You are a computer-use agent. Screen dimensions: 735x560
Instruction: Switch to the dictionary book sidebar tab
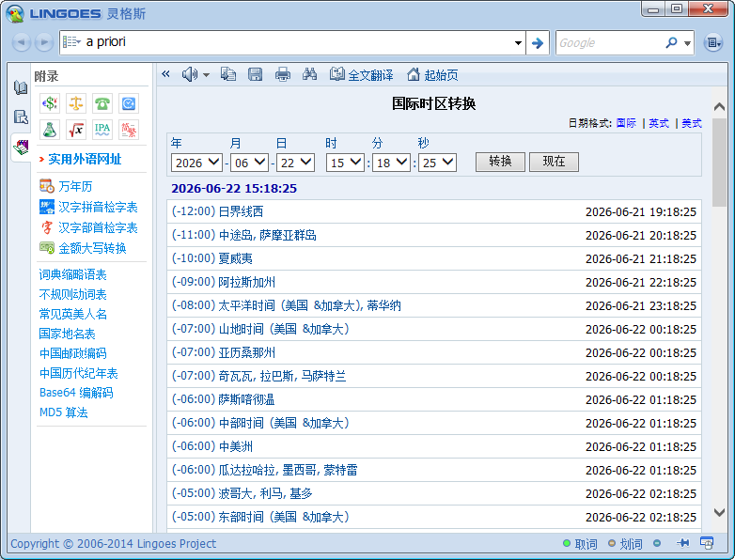20,87
